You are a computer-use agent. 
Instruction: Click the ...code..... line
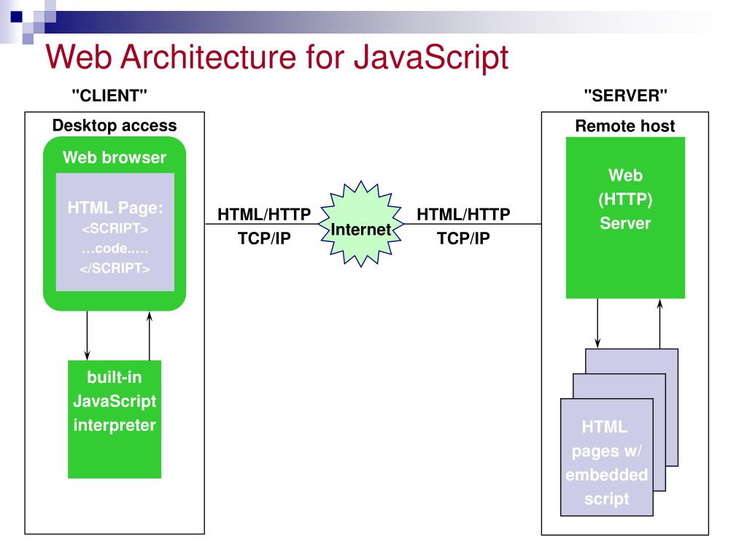coord(115,248)
